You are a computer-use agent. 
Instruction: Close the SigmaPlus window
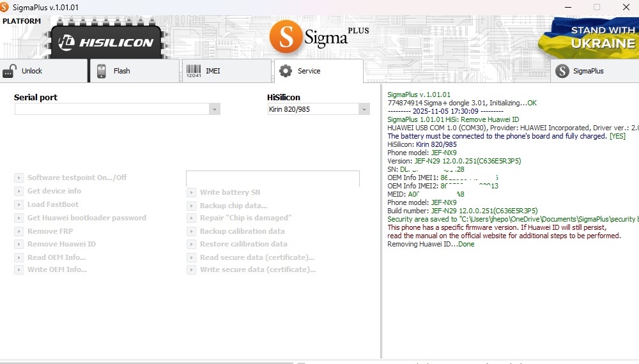click(x=626, y=7)
